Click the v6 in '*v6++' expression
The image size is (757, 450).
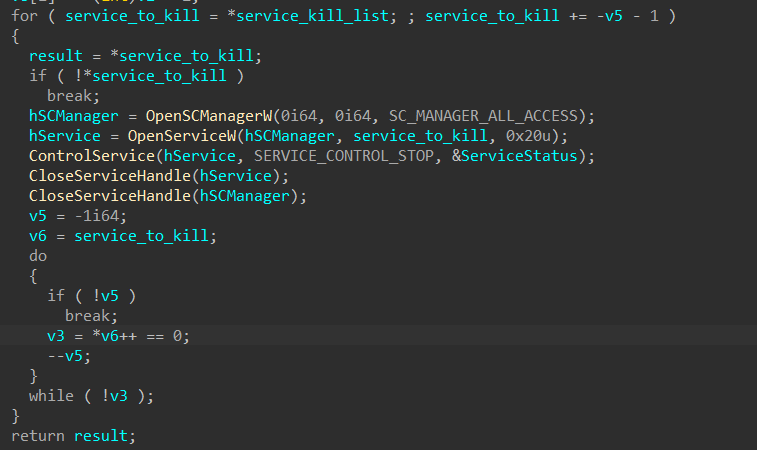pos(110,336)
